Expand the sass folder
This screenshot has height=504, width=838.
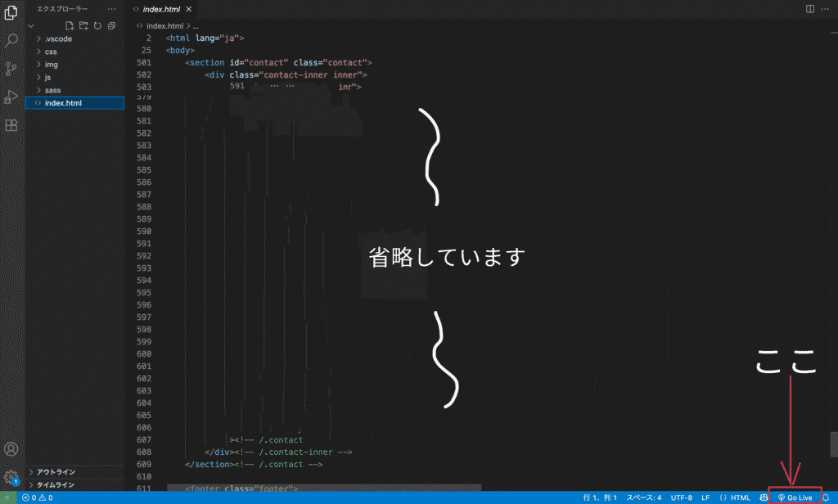pyautogui.click(x=52, y=90)
